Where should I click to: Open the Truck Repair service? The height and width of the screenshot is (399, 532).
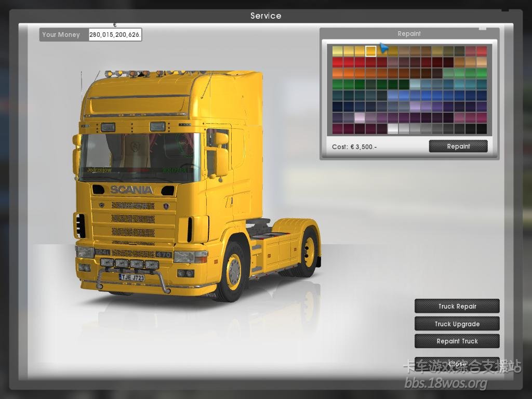(457, 307)
